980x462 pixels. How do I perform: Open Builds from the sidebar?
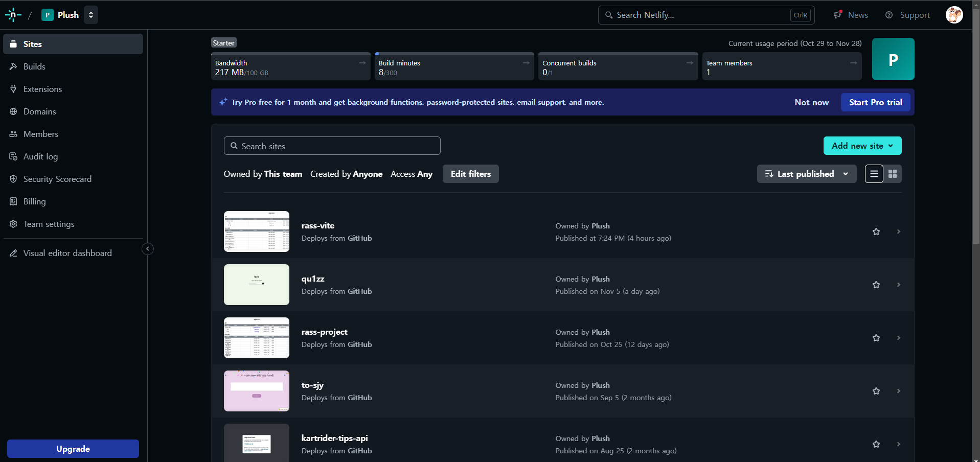click(73, 66)
